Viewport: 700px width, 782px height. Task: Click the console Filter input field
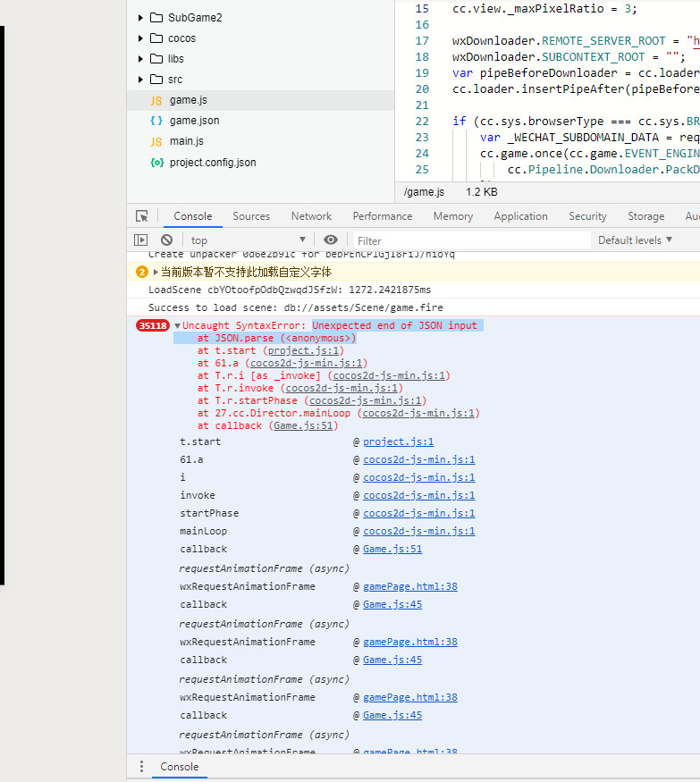pyautogui.click(x=471, y=240)
